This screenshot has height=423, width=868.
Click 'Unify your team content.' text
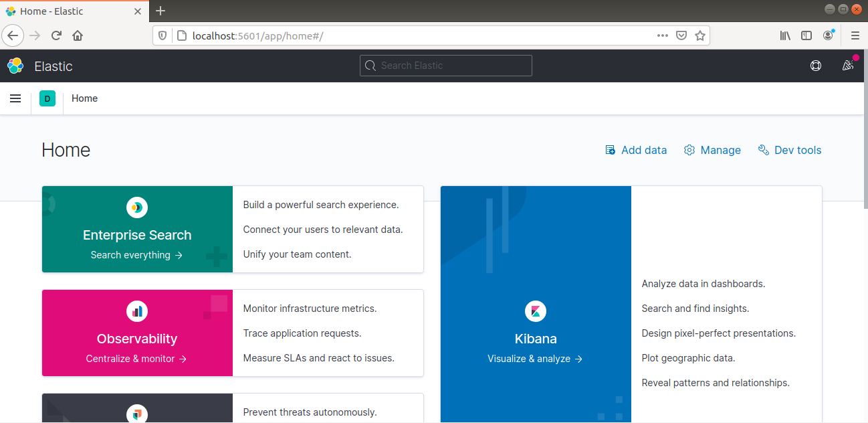(297, 254)
